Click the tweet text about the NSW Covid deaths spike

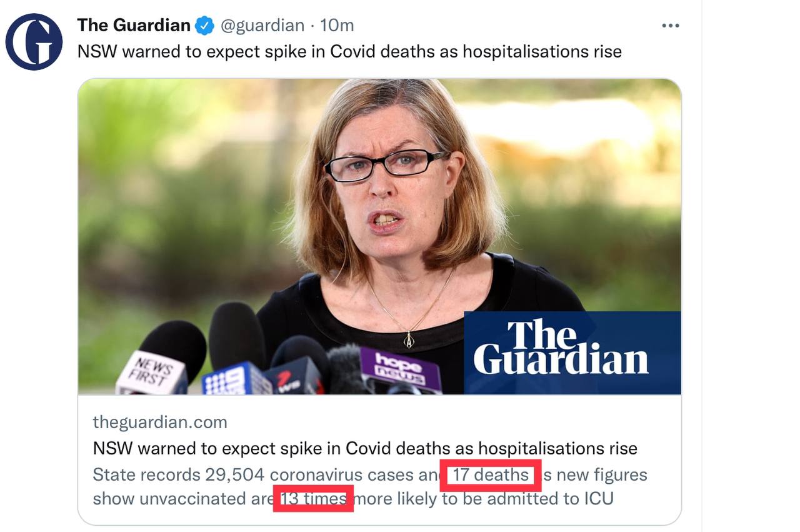pyautogui.click(x=349, y=51)
